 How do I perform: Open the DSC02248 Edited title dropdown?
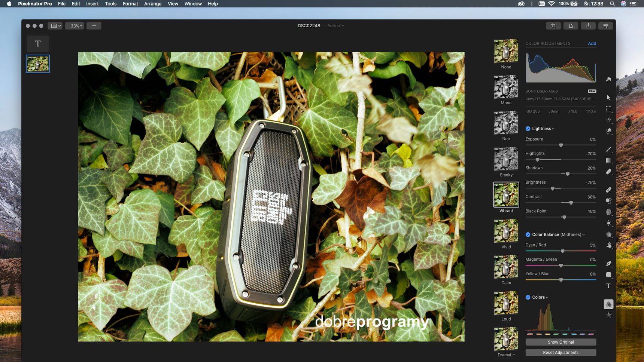[x=321, y=26]
